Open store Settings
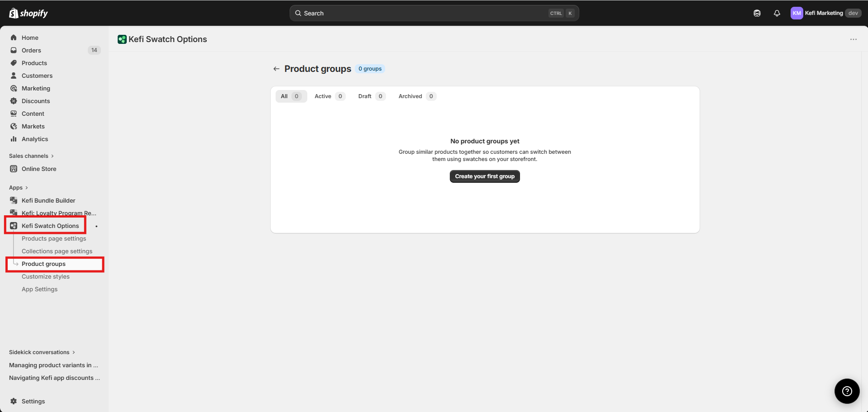868x412 pixels. [x=33, y=401]
